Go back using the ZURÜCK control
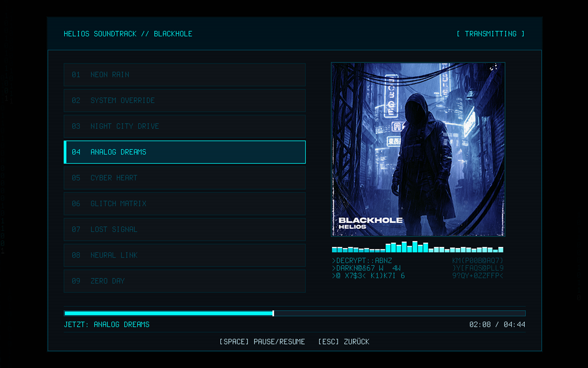The height and width of the screenshot is (368, 588). coord(344,341)
